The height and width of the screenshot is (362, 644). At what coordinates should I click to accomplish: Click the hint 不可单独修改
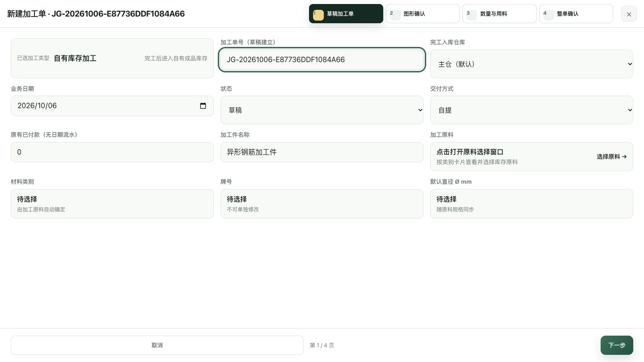243,210
